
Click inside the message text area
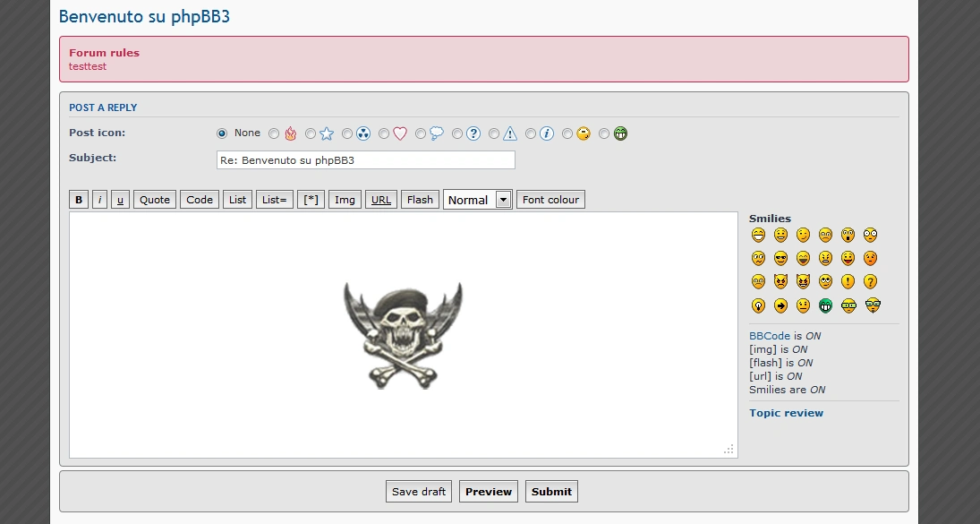coord(403,335)
